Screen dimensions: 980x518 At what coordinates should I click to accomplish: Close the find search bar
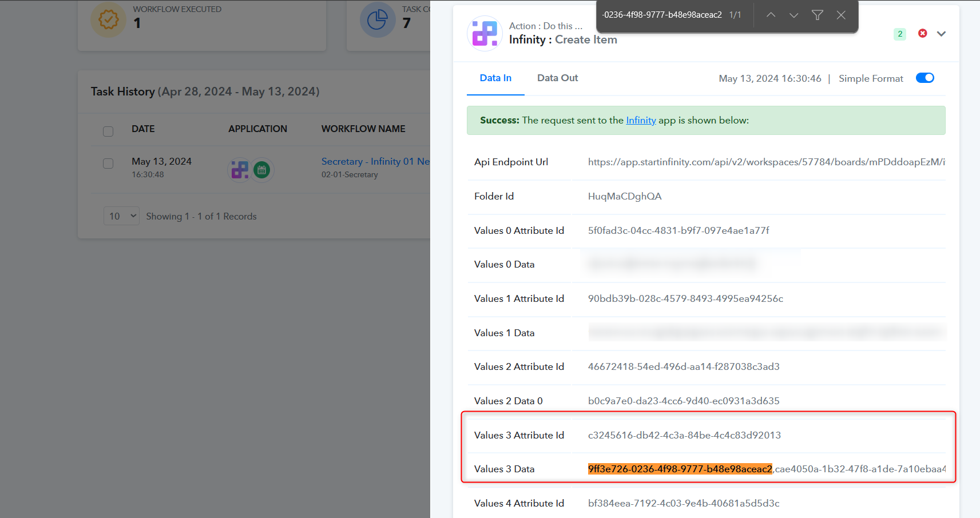point(841,15)
